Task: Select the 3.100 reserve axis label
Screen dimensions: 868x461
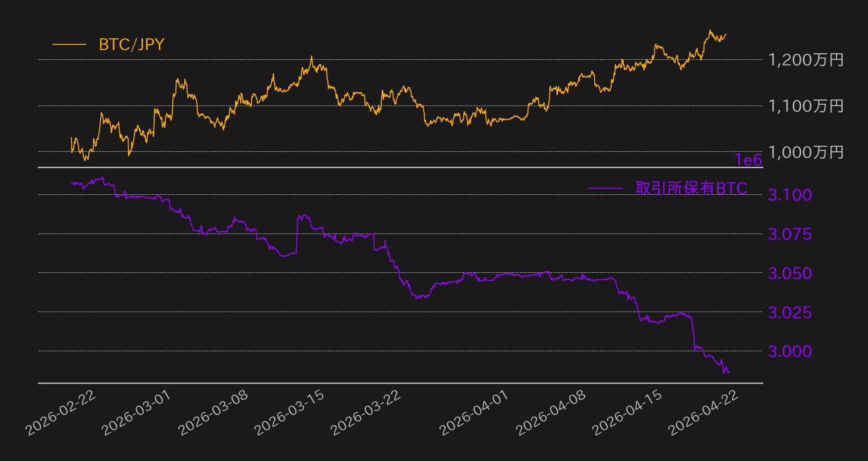Action: (x=790, y=195)
